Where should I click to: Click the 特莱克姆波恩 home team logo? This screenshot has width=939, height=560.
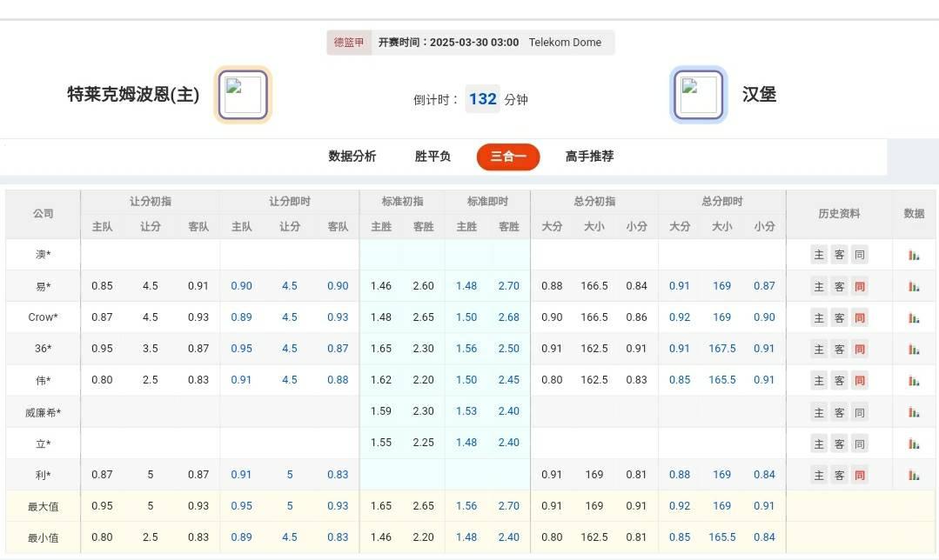coord(243,95)
